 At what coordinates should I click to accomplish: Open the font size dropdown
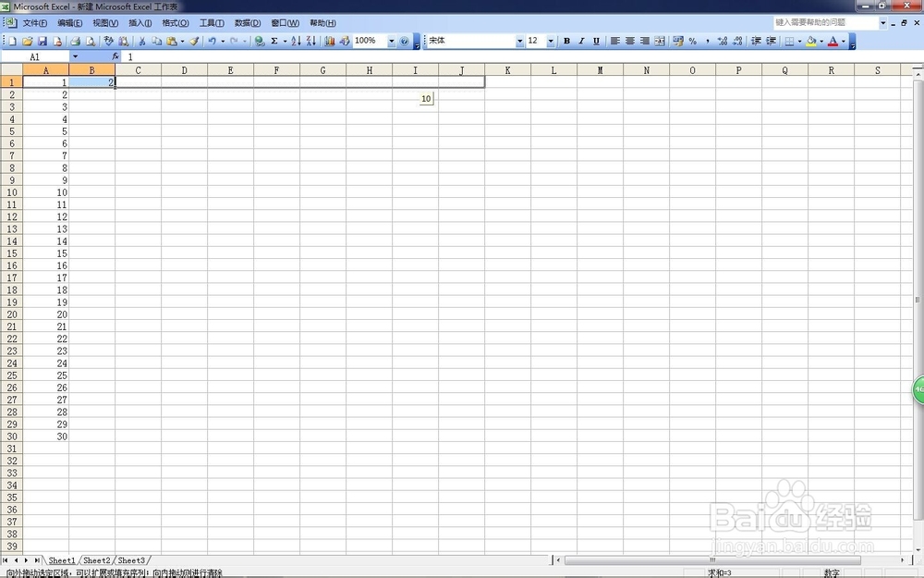pyautogui.click(x=550, y=42)
